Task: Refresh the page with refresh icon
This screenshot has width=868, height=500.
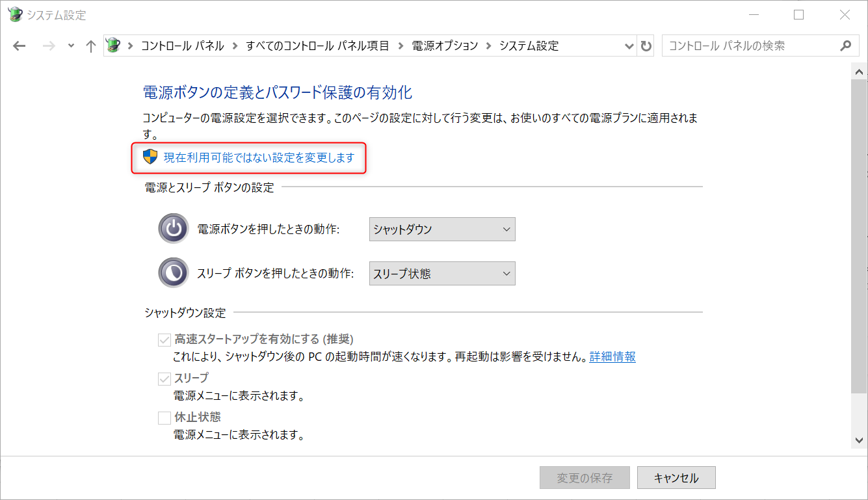Action: click(646, 46)
